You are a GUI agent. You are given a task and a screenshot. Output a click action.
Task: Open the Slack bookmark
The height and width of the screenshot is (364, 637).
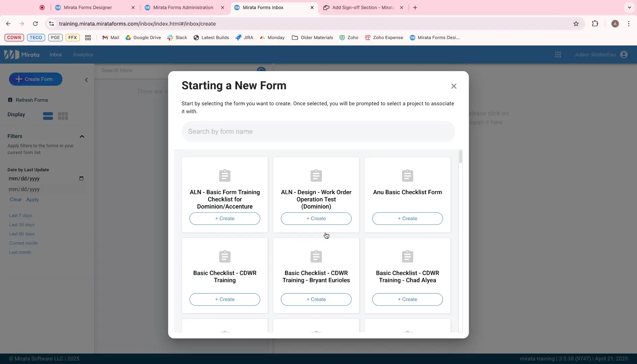[x=177, y=37]
